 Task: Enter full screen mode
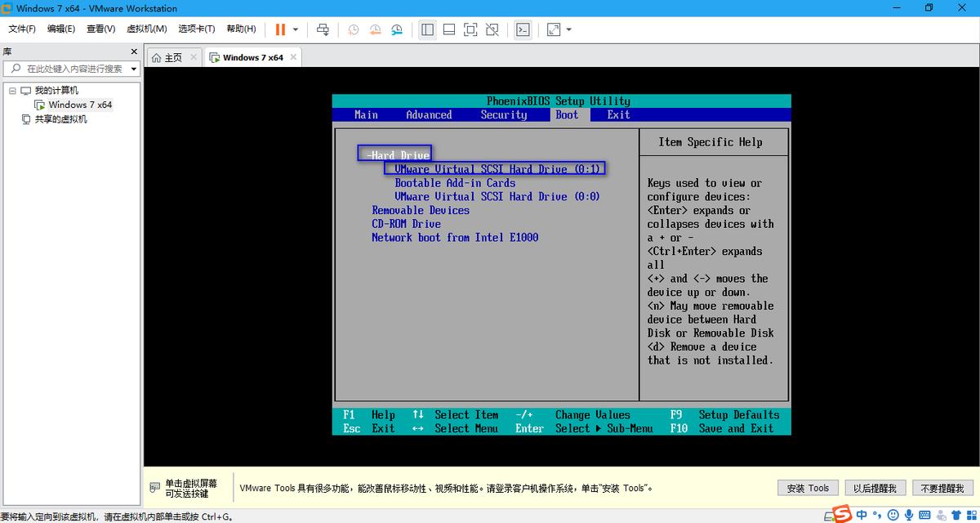coord(470,29)
